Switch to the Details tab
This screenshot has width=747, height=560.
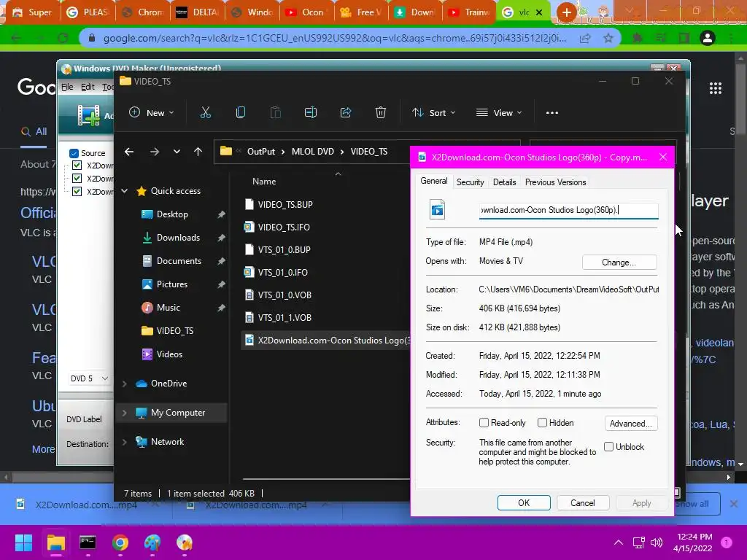pos(505,182)
